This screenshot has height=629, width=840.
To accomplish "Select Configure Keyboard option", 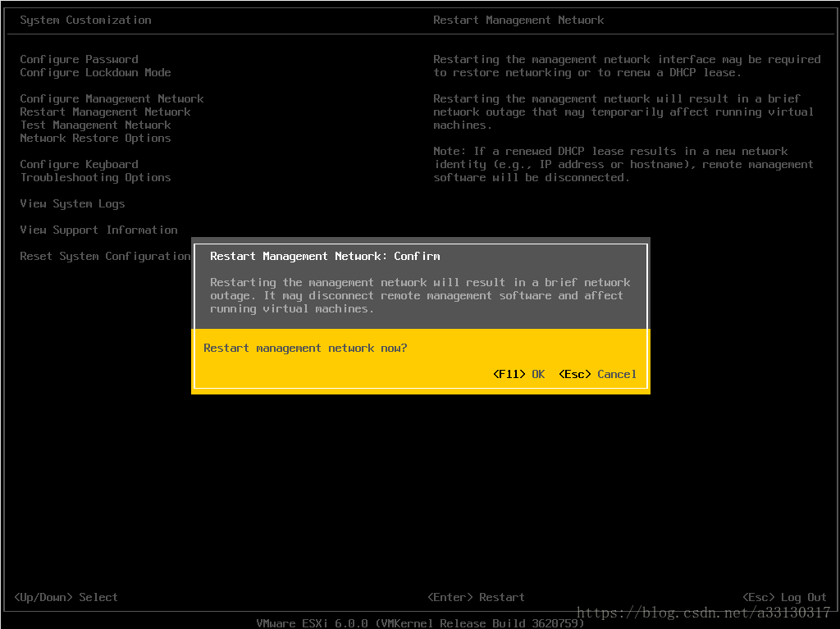I will tap(79, 164).
